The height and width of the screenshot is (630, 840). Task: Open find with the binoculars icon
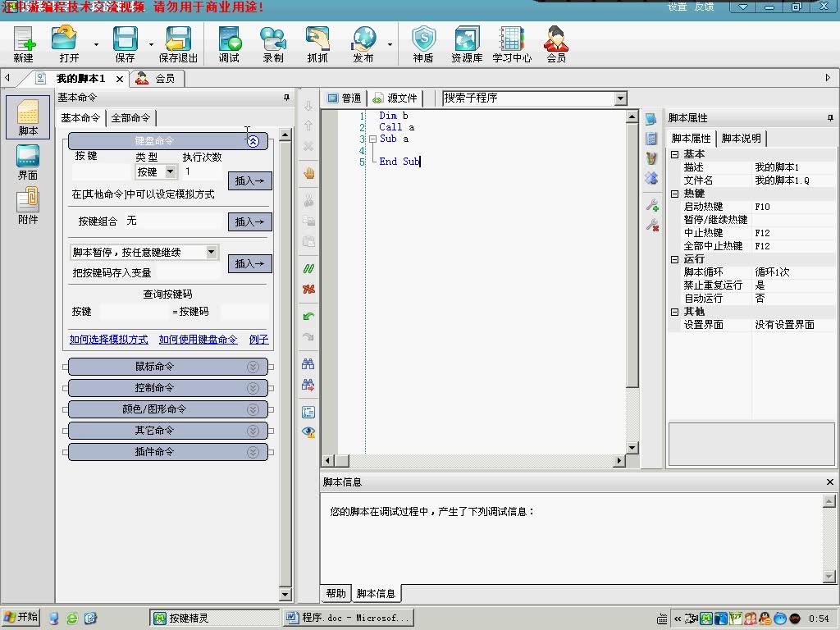308,363
